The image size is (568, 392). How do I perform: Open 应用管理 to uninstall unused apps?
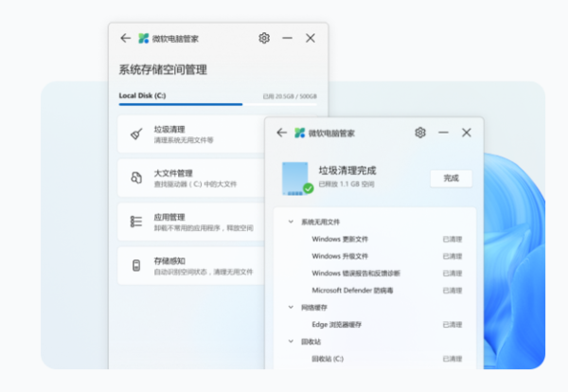point(189,222)
